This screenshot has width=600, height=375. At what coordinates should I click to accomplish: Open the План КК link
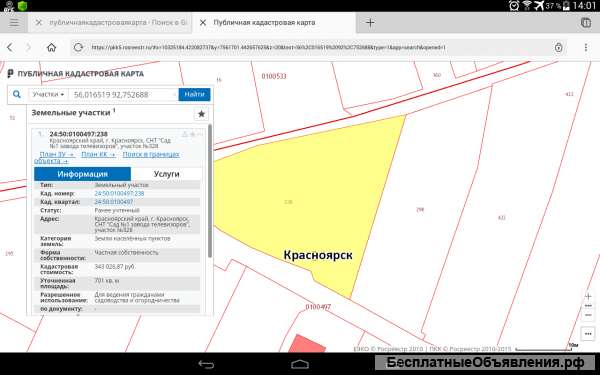(x=98, y=154)
